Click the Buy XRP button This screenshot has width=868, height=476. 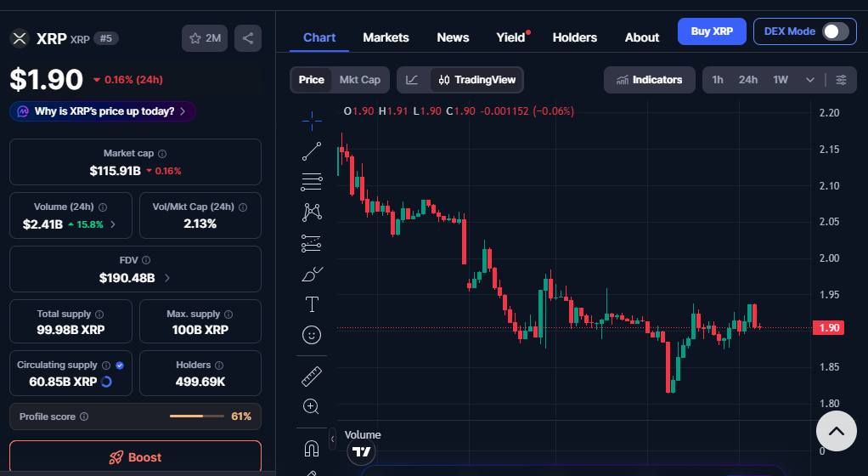click(712, 31)
